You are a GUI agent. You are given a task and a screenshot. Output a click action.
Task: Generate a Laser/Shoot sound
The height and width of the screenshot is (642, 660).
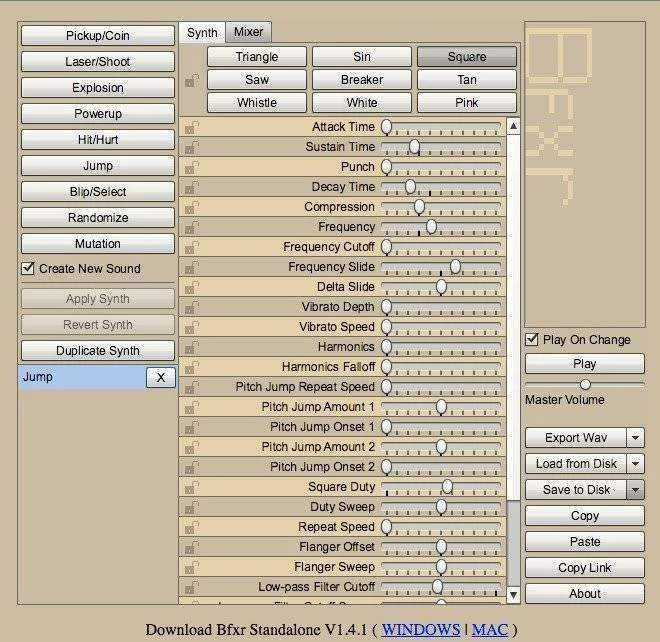(98, 62)
